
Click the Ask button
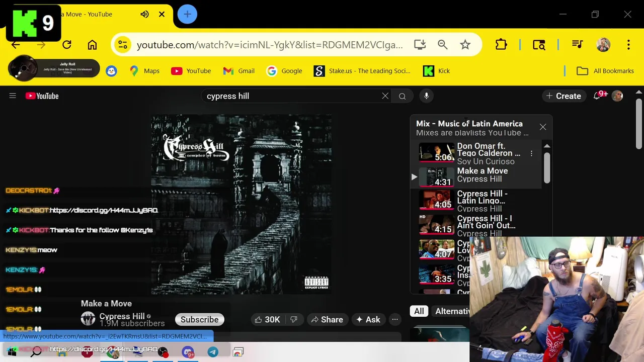368,320
